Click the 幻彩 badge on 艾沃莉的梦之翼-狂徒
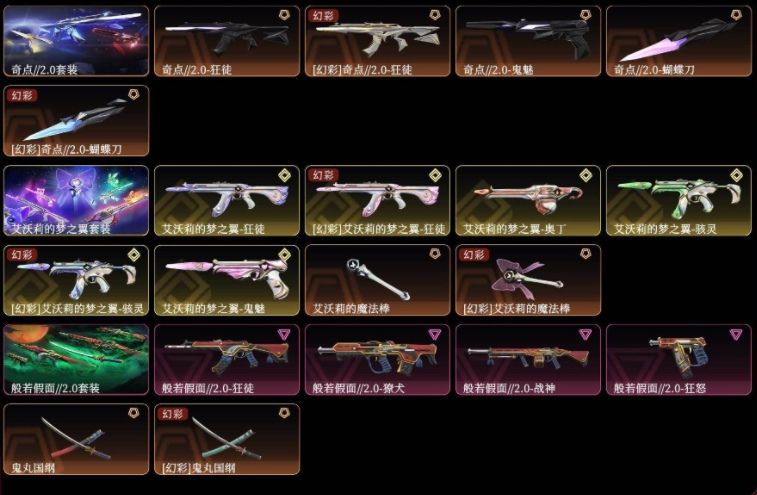The image size is (757, 495). (322, 175)
